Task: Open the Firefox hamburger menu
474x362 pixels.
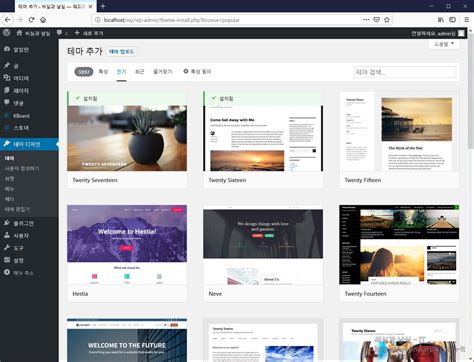Action: point(467,20)
